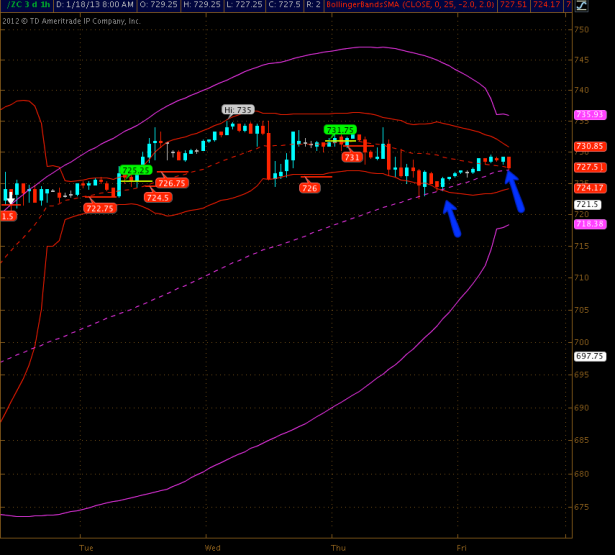Click the upper-right blue arrow drawing
The image size is (615, 555).
tap(514, 190)
